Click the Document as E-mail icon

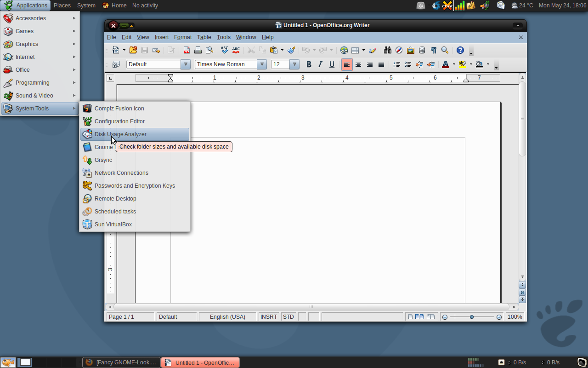coord(156,50)
